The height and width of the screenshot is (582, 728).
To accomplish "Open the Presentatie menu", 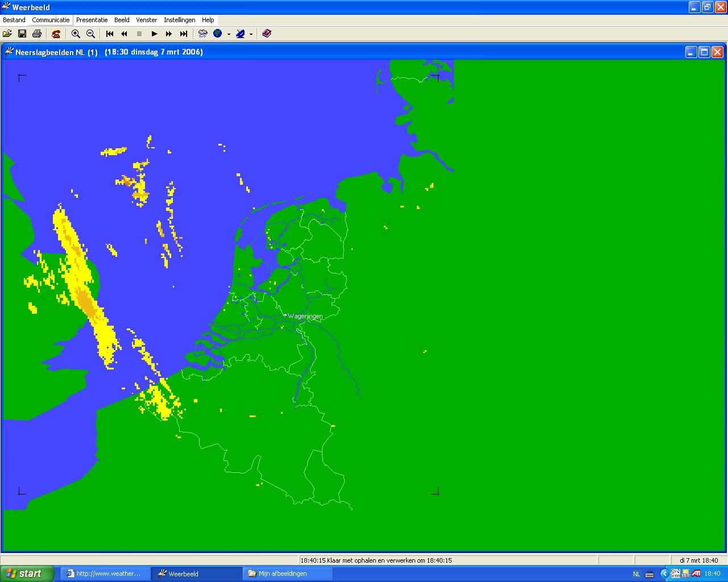I will pyautogui.click(x=92, y=20).
